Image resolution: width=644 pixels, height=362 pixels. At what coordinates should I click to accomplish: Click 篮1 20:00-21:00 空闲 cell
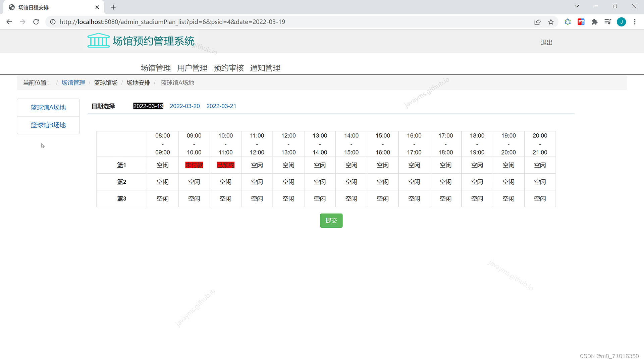click(540, 165)
